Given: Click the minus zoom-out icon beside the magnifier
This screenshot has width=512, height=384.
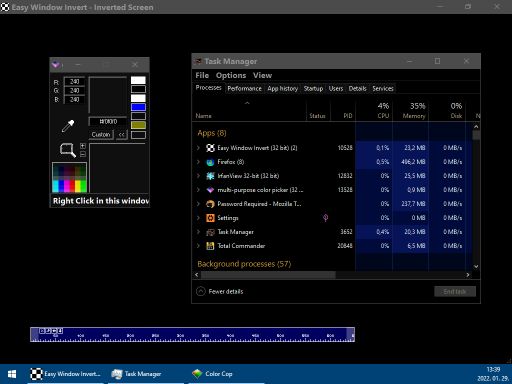Looking at the screenshot, I should point(83,154).
